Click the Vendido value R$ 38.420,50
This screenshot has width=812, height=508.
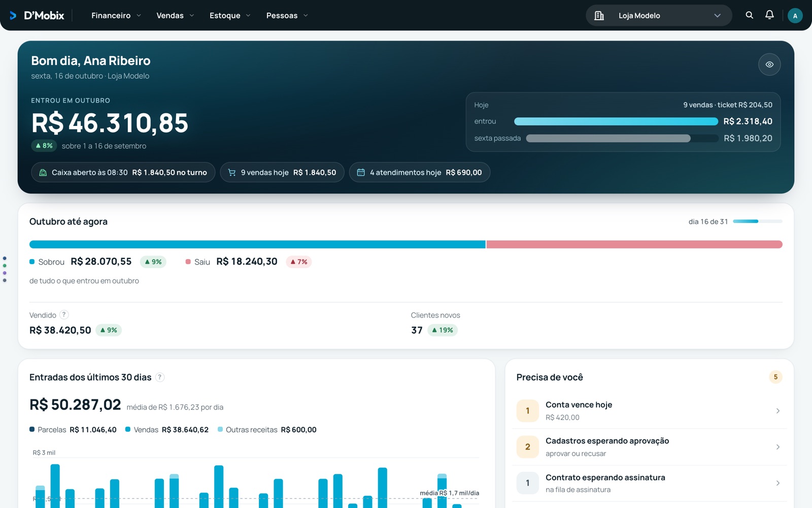click(60, 330)
